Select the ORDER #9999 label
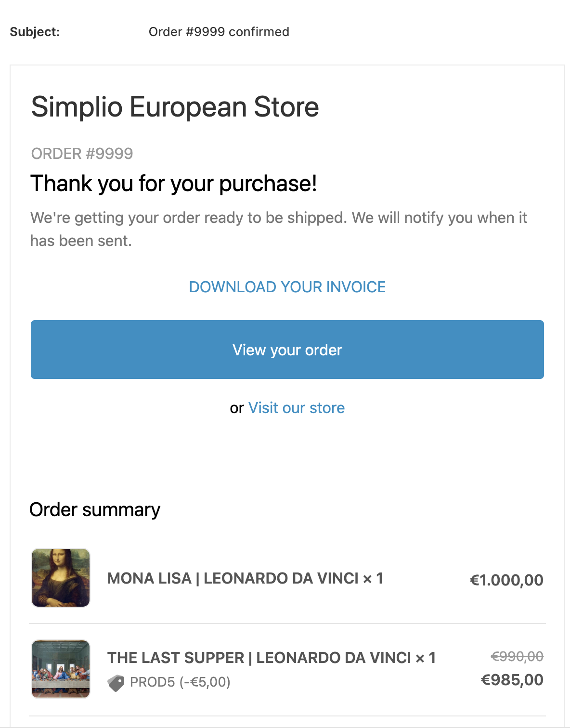The width and height of the screenshot is (570, 728). 82,154
